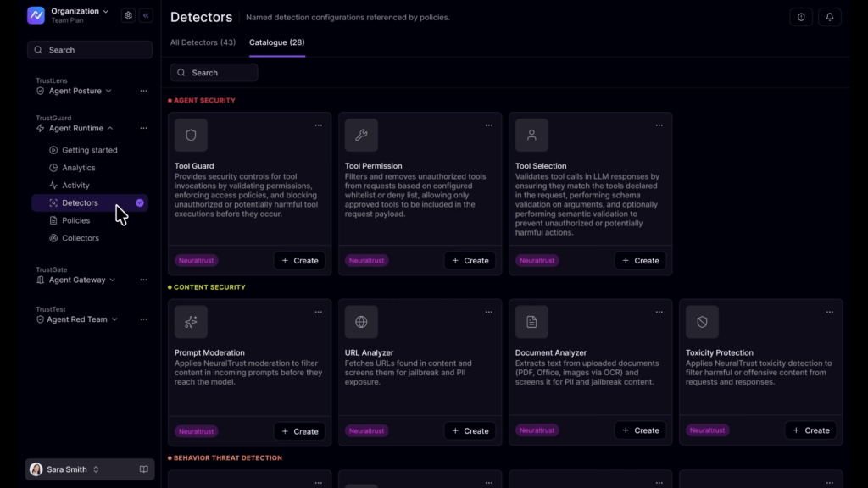This screenshot has height=488, width=868.
Task: Open Agent Runtime more options menu
Action: tap(143, 129)
